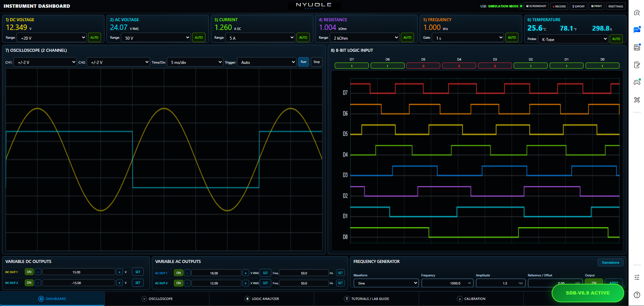Open oscilloscope CH1 range dropdown

click(45, 62)
